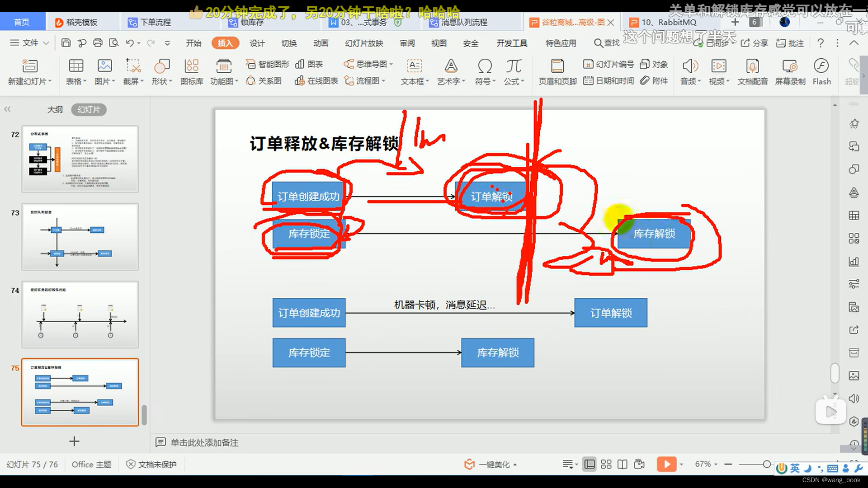868x488 pixels.
Task: Click the zoom slider handle
Action: point(767,464)
